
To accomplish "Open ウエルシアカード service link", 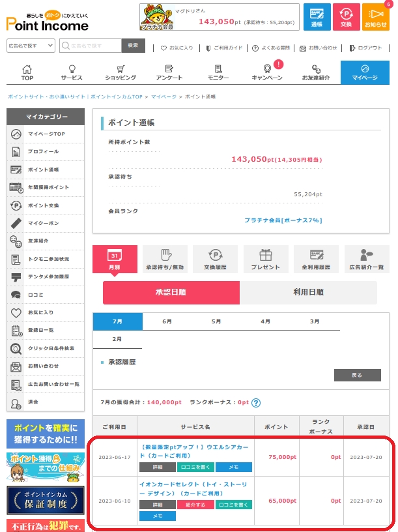I will [x=194, y=451].
